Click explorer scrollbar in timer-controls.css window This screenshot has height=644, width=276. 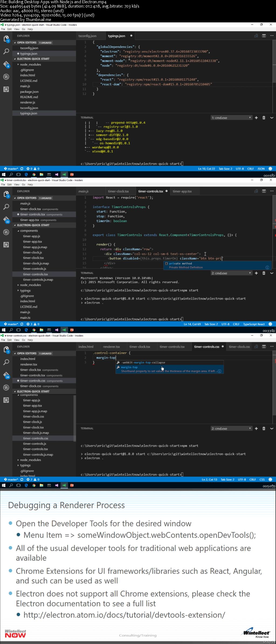[x=75, y=418]
